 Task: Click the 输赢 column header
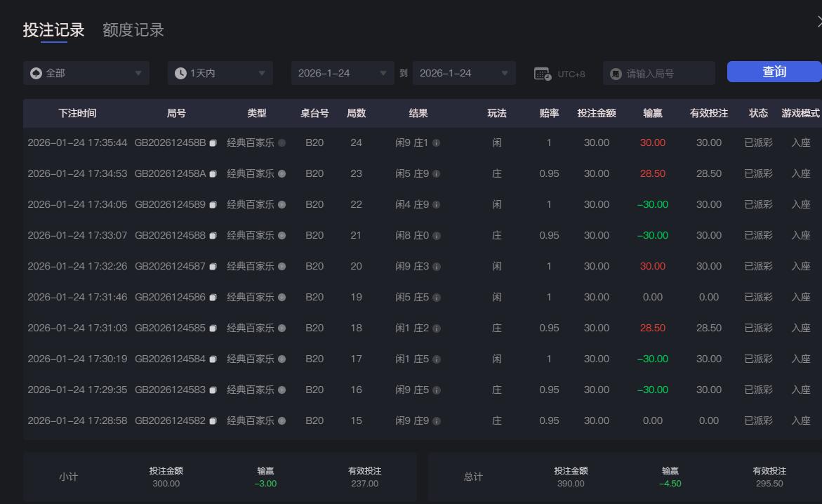[x=652, y=113]
